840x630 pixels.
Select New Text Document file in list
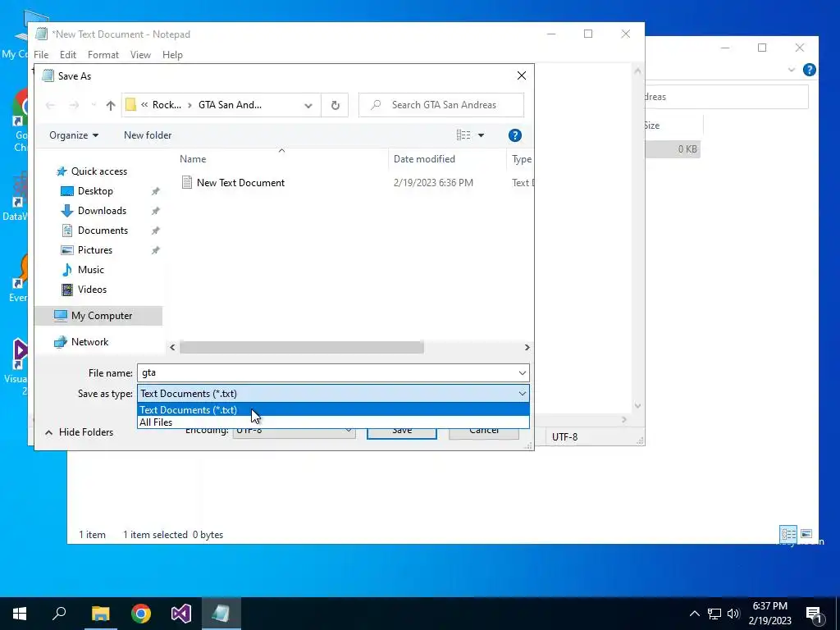click(240, 183)
